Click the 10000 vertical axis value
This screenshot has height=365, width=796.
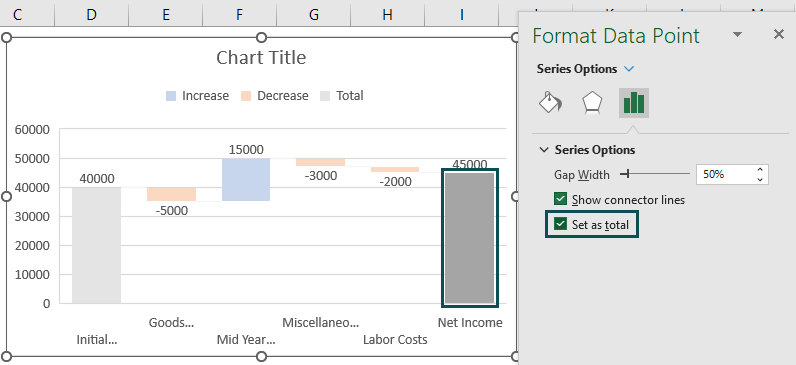coord(32,275)
